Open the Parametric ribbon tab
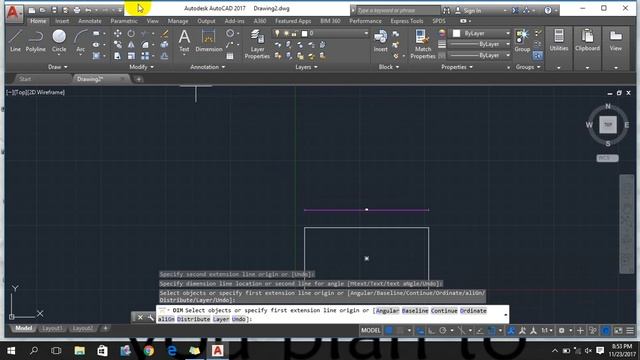The width and height of the screenshot is (640, 360). [x=124, y=21]
